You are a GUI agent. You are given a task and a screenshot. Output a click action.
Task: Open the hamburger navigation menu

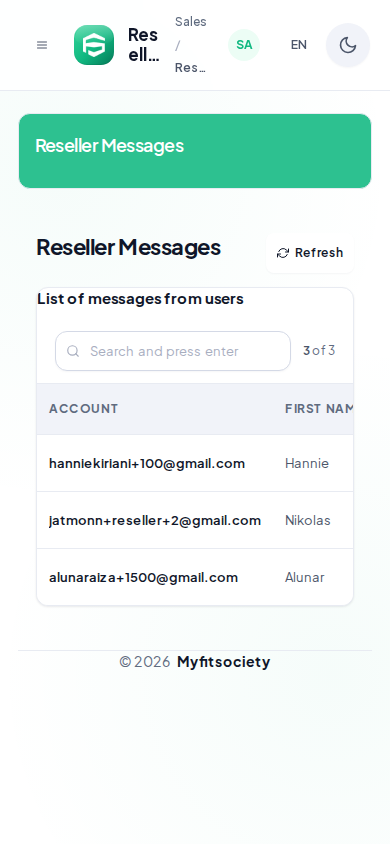(42, 45)
